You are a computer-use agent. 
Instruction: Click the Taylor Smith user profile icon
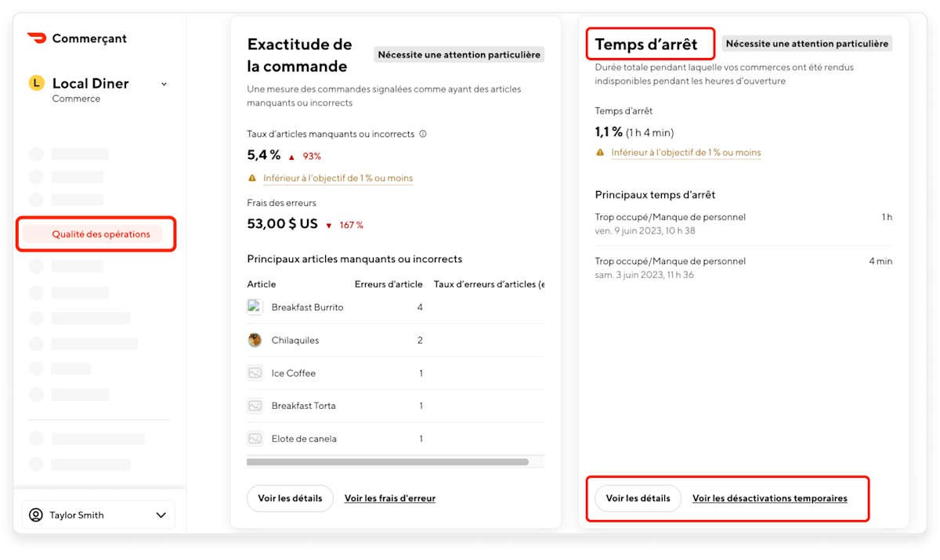(36, 515)
